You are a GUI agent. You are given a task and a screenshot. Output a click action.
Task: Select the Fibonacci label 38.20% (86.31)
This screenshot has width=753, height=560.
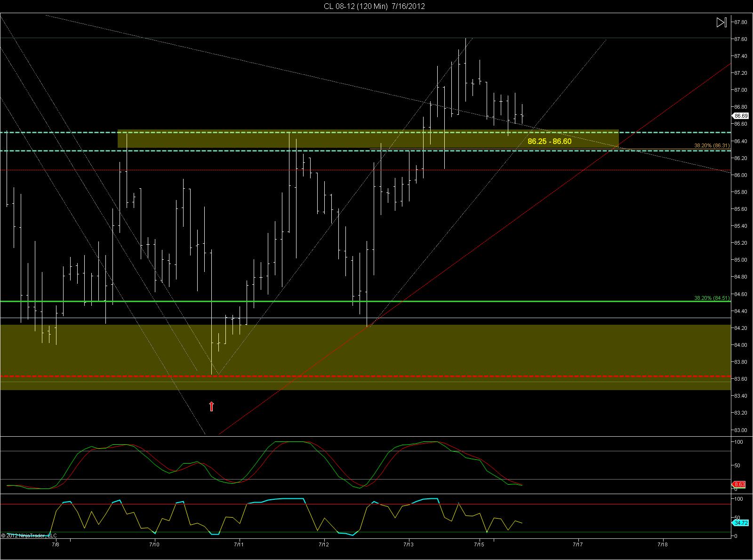[712, 145]
